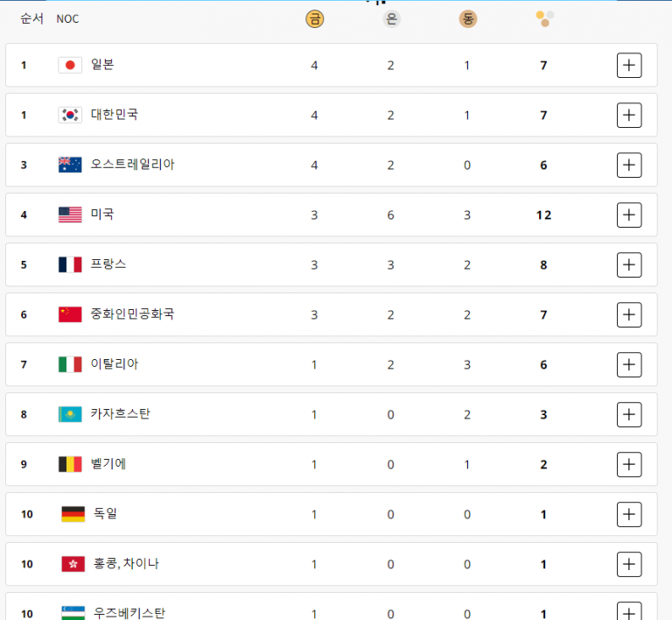Click the Australia flag icon
The width and height of the screenshot is (672, 620).
point(70,165)
